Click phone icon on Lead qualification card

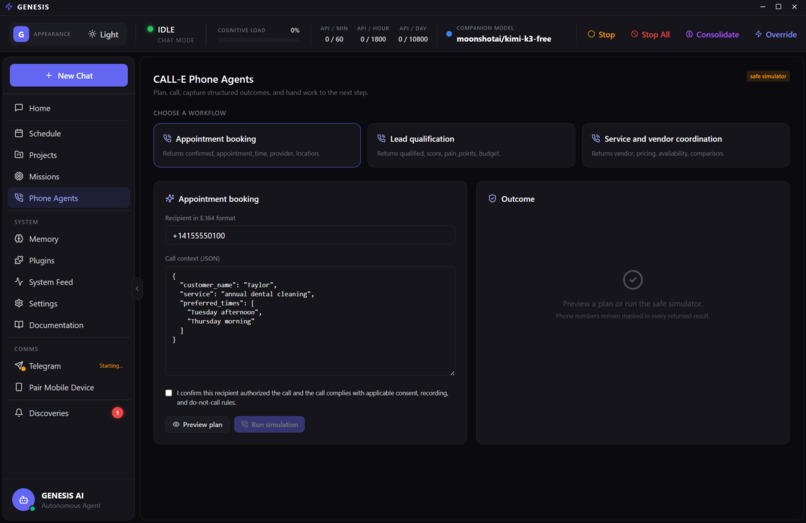point(381,139)
